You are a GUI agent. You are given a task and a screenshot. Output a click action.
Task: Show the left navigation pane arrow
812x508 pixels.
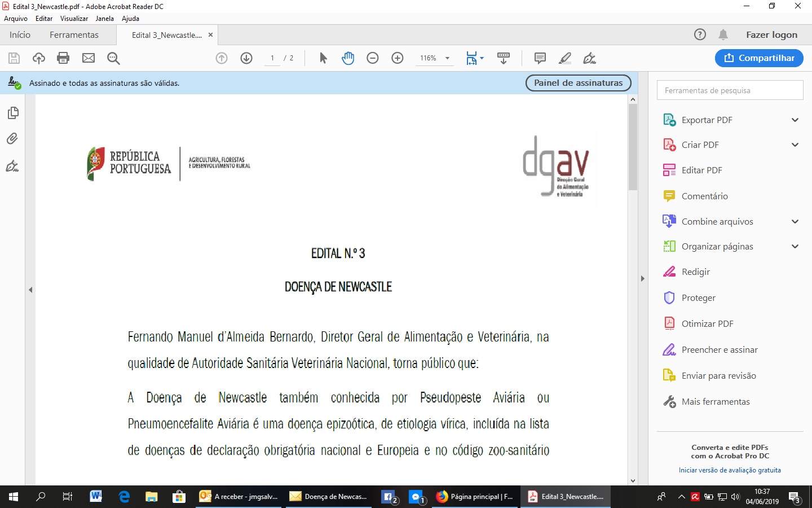pyautogui.click(x=30, y=290)
